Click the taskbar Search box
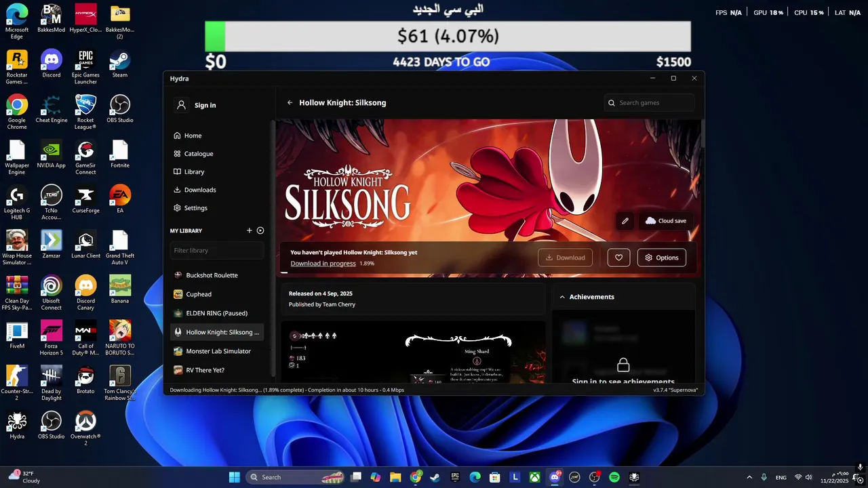 click(x=296, y=477)
